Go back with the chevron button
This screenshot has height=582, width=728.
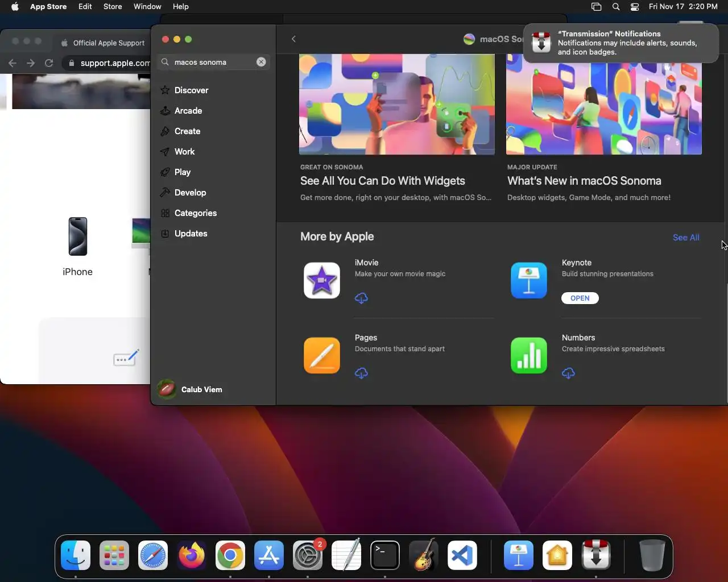293,39
